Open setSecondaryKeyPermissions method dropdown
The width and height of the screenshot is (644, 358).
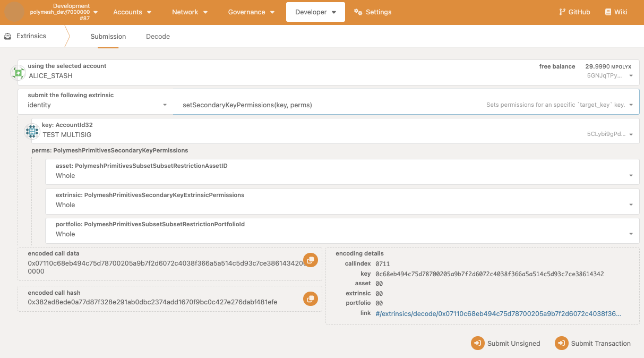[406, 105]
